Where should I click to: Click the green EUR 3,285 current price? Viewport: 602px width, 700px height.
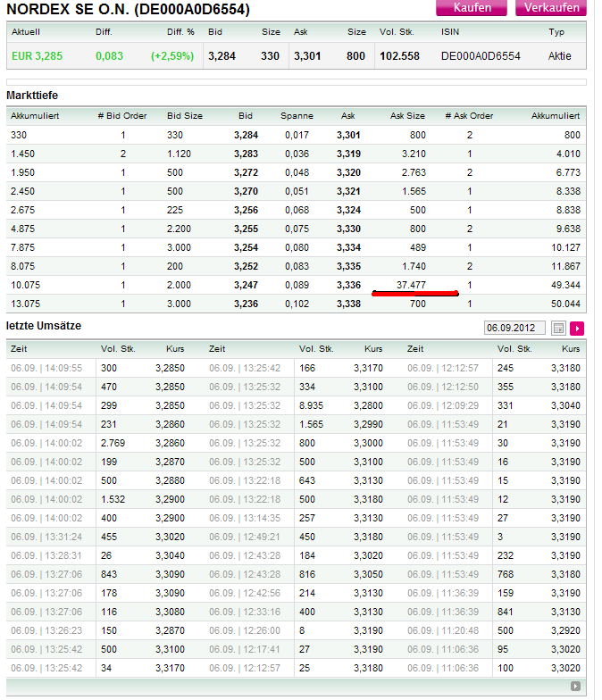click(37, 55)
